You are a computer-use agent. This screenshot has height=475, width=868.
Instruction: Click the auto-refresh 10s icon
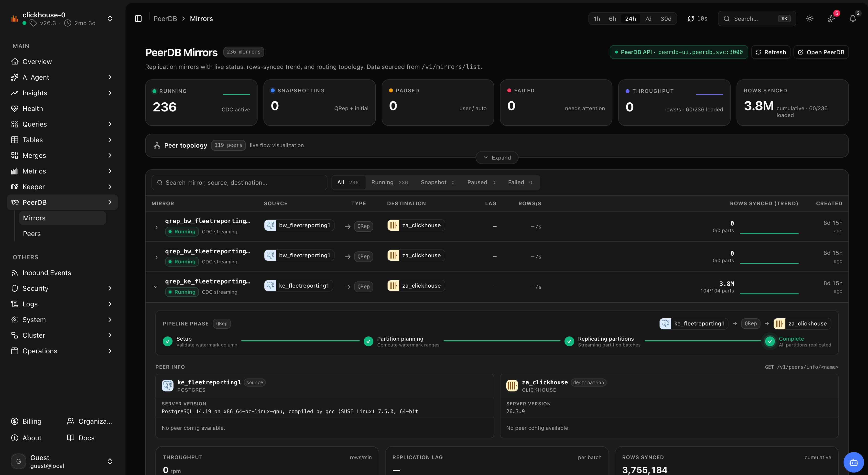[691, 19]
